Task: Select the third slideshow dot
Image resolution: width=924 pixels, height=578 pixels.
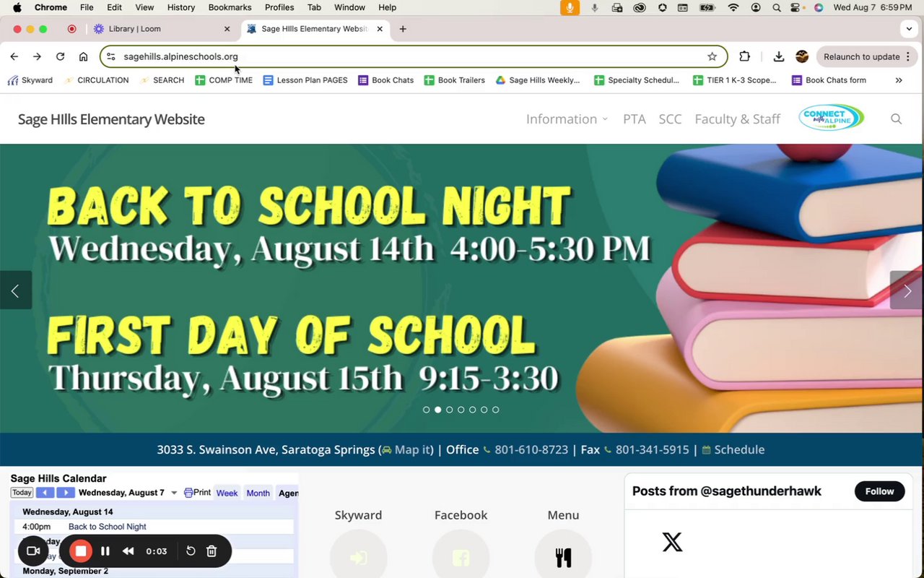Action: point(449,410)
